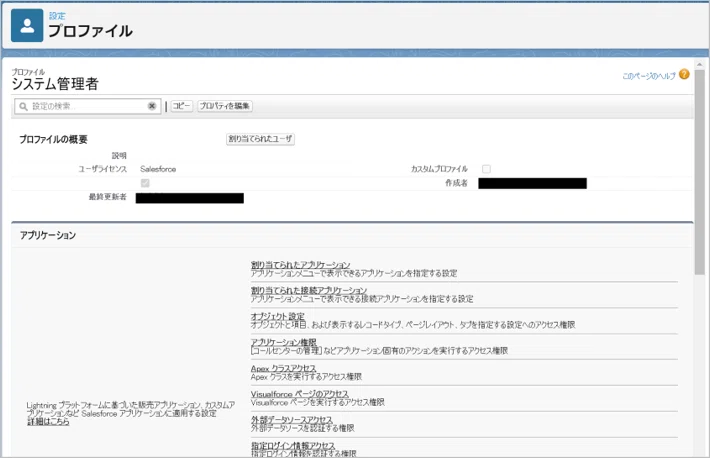Click the プロファイル page header title
The height and width of the screenshot is (458, 710).
click(x=91, y=31)
